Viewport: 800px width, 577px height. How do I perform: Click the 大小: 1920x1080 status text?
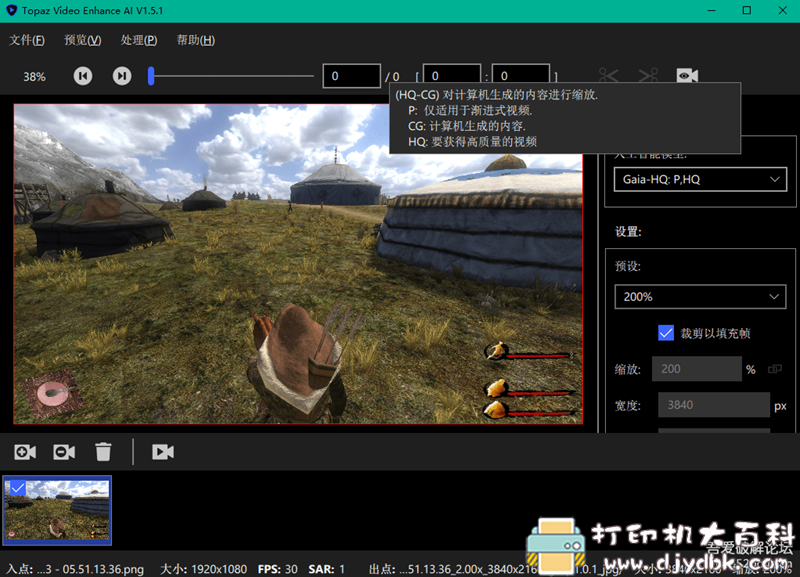pyautogui.click(x=204, y=569)
